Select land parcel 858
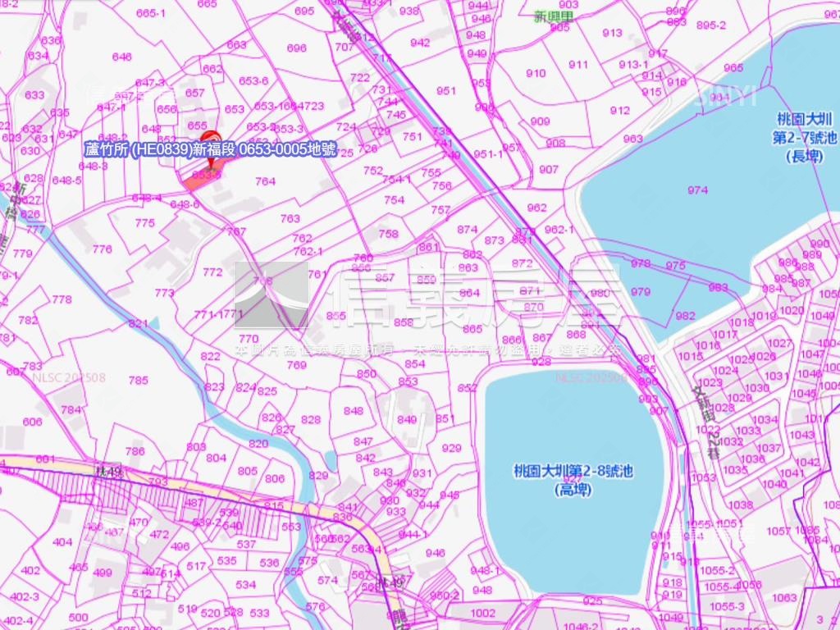The width and height of the screenshot is (840, 630). click(404, 322)
